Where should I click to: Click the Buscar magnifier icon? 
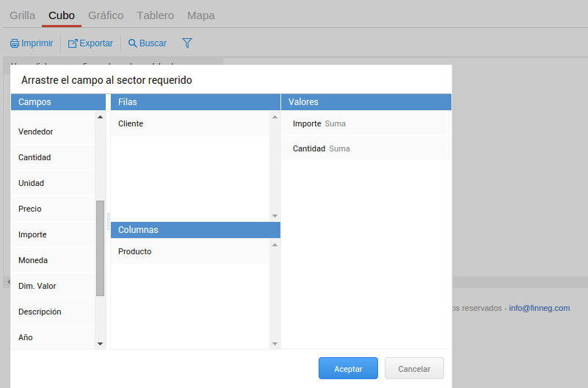(x=133, y=43)
